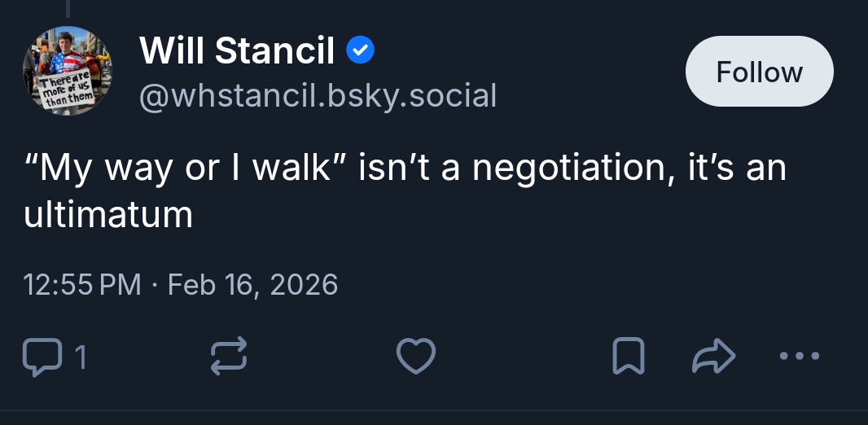The image size is (868, 425).
Task: Click the Will Stancil display name
Action: (x=237, y=52)
